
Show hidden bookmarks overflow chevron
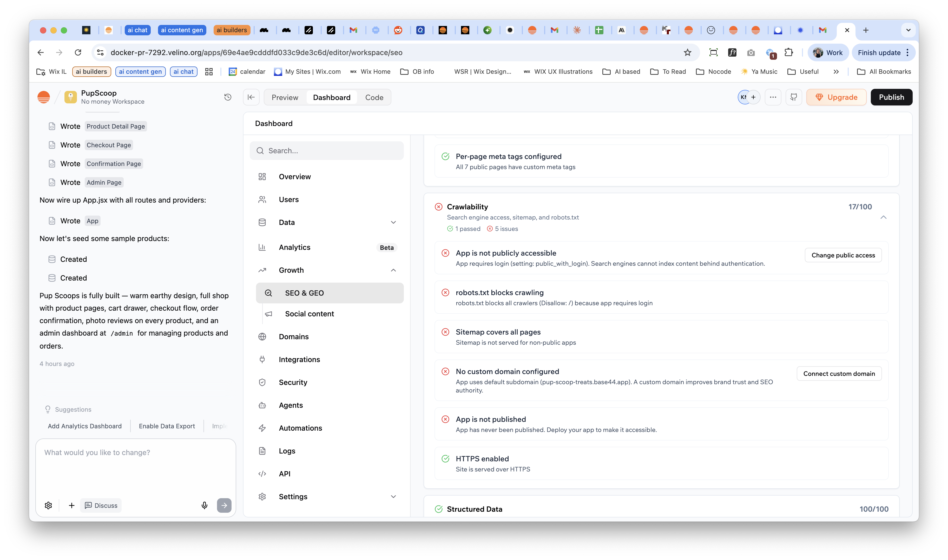point(836,72)
